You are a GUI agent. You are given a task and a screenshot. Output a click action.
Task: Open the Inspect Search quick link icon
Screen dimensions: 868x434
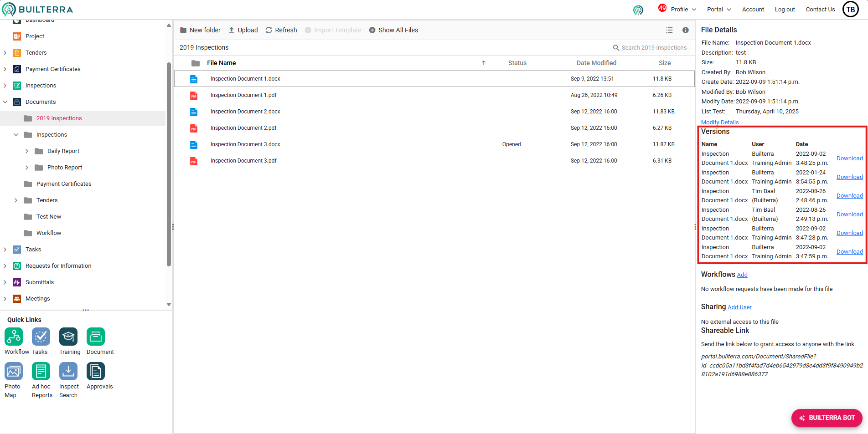tap(68, 371)
